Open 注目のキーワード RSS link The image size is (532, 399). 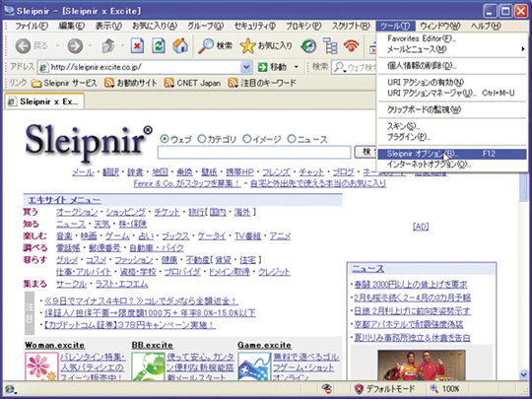262,83
